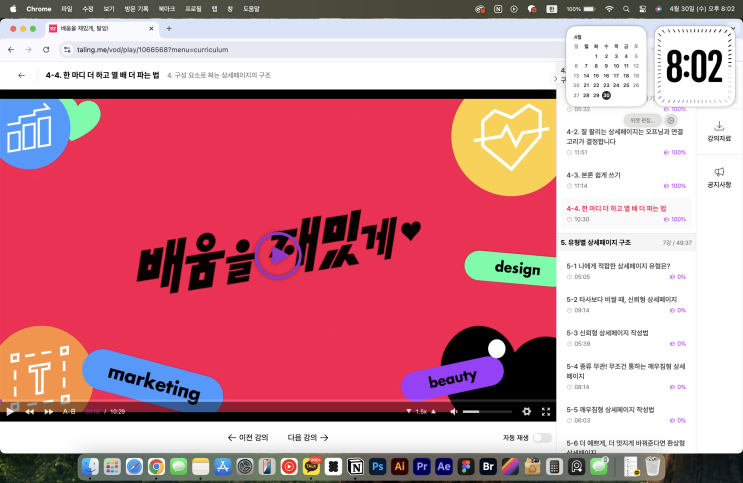Adjust the volume slider in the player
The height and width of the screenshot is (483, 743).
click(487, 411)
